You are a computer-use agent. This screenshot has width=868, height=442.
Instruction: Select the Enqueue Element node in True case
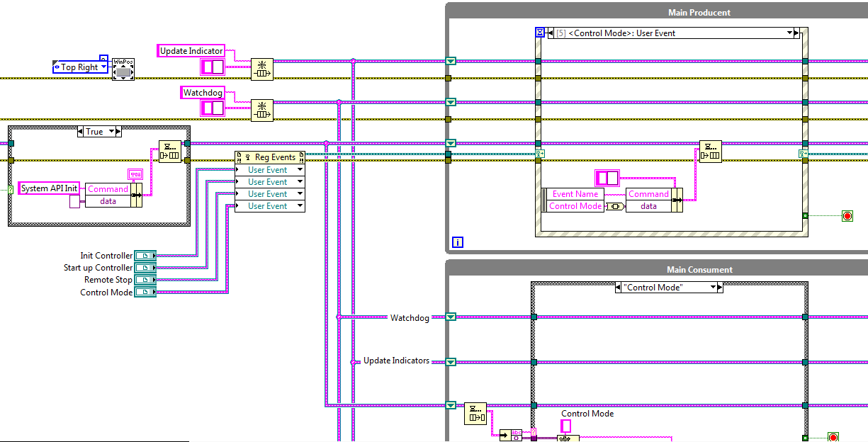pos(170,151)
